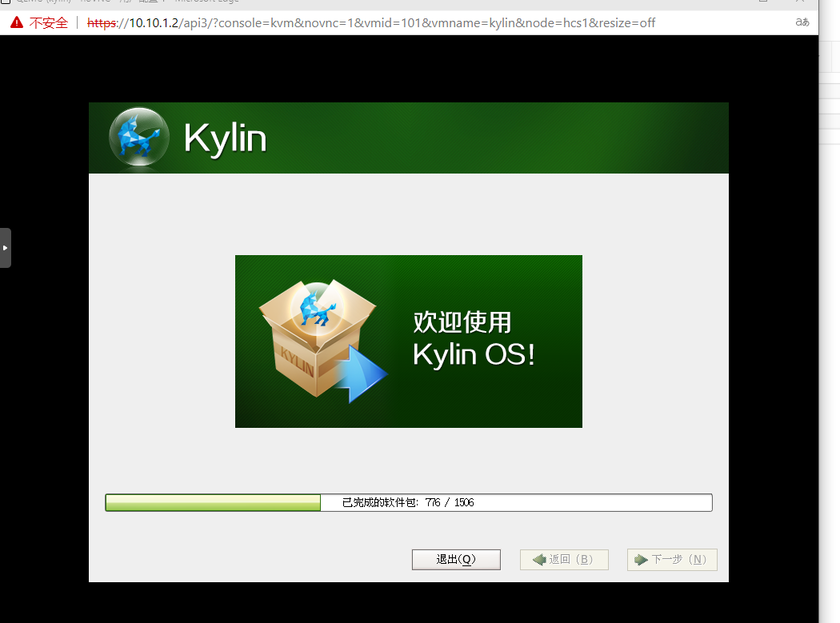Click the 下一步 (N) next button
Image resolution: width=840 pixels, height=623 pixels.
(x=672, y=559)
